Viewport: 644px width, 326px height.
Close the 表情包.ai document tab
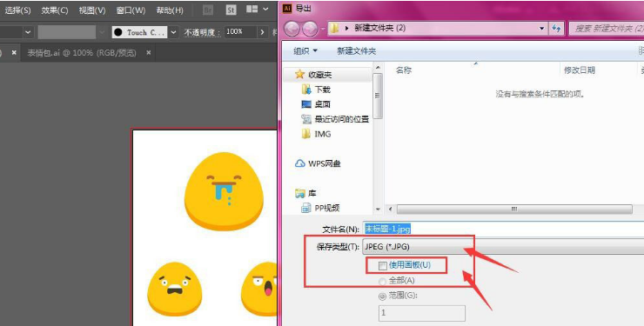149,52
